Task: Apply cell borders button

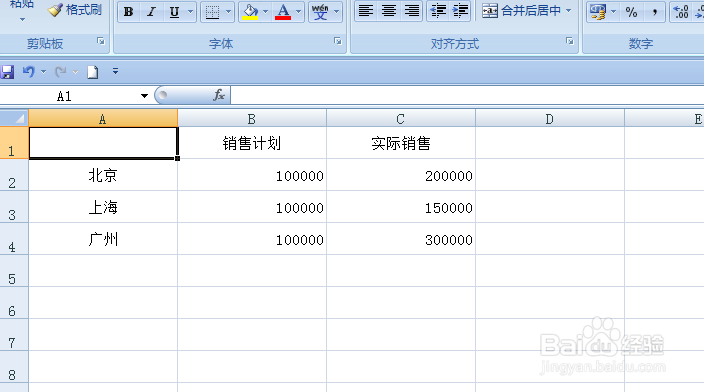Action: [212, 12]
